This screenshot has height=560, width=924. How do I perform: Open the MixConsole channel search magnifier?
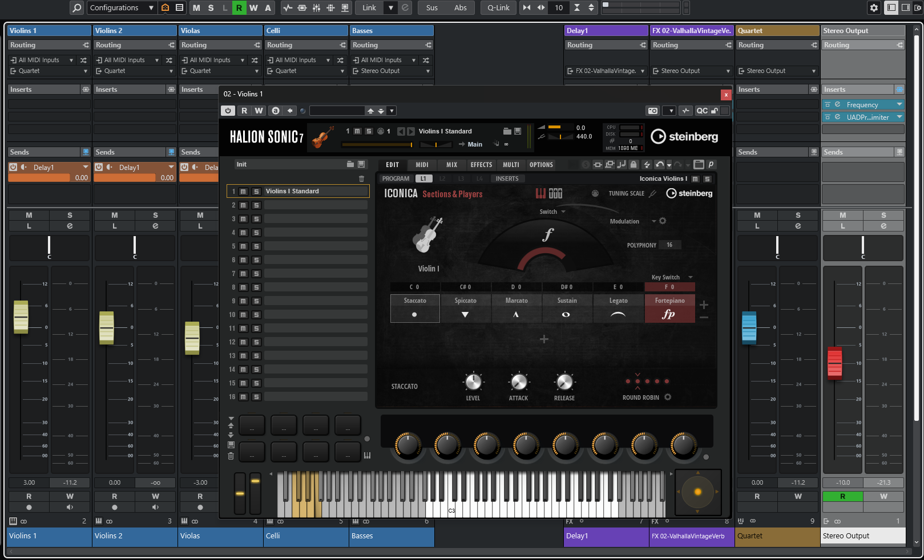point(76,7)
